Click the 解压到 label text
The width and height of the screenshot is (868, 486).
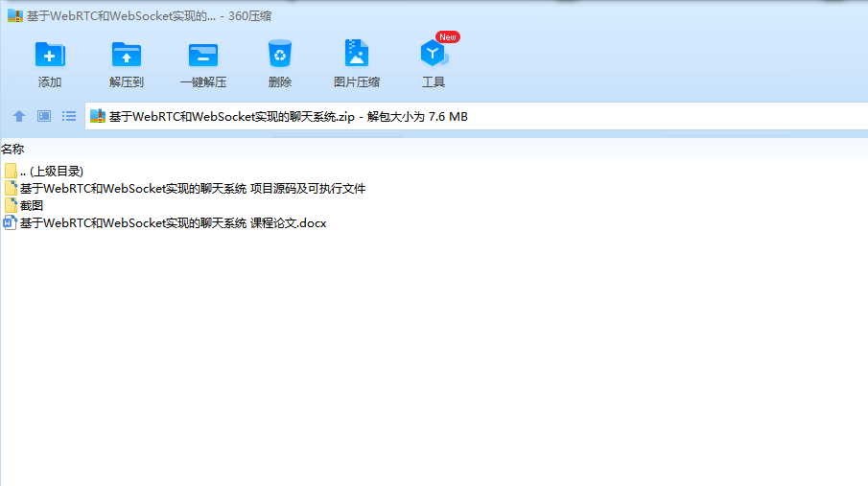127,82
